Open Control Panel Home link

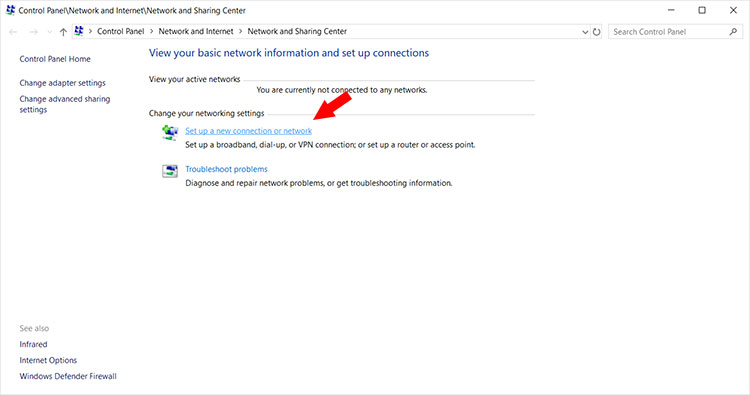point(55,59)
